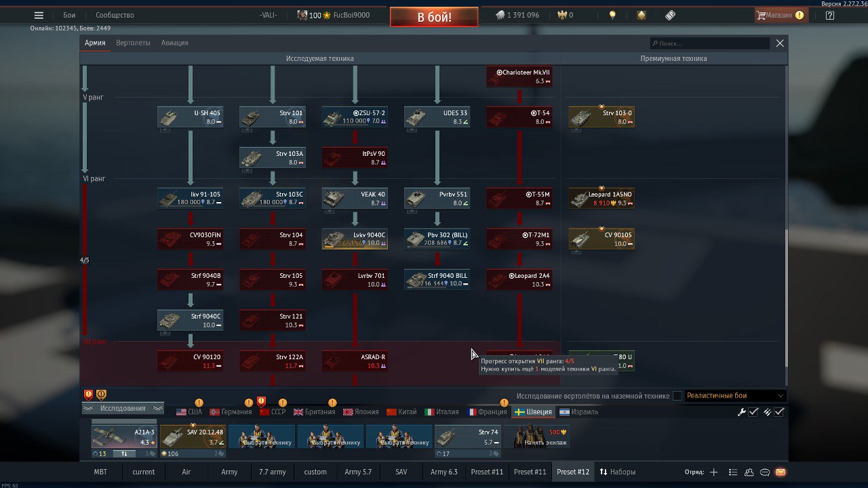Toggle helicopter research on ground vehicles checkbox

(677, 396)
